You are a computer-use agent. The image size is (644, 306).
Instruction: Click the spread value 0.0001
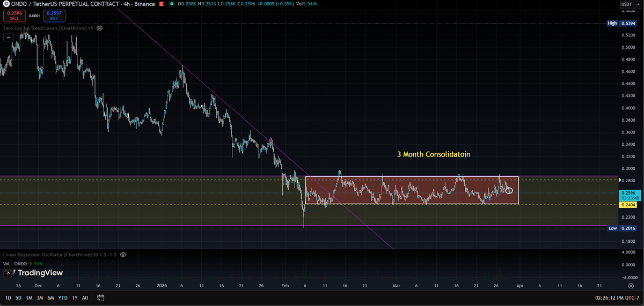pyautogui.click(x=33, y=16)
